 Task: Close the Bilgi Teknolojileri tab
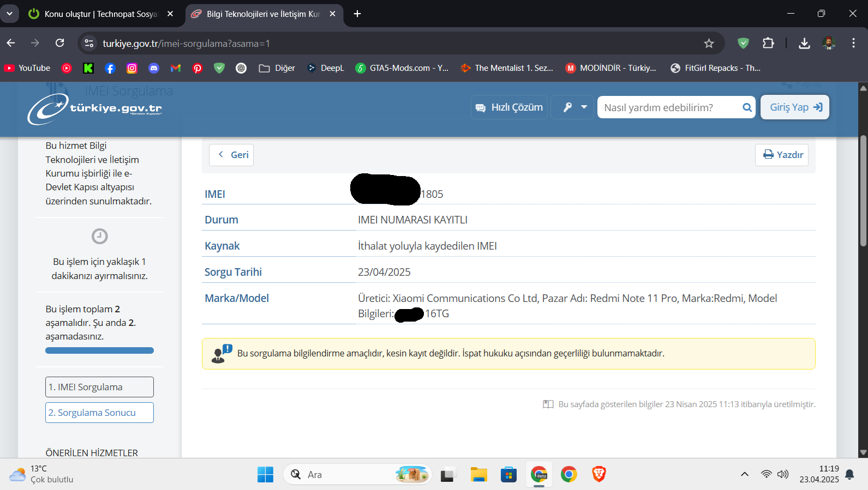tap(332, 14)
